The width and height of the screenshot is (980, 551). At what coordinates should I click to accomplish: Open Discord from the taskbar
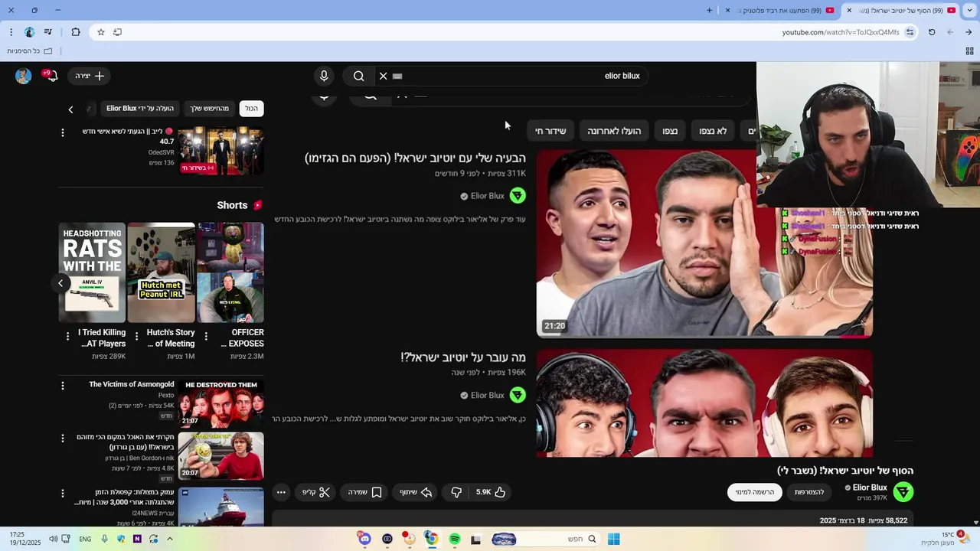364,539
